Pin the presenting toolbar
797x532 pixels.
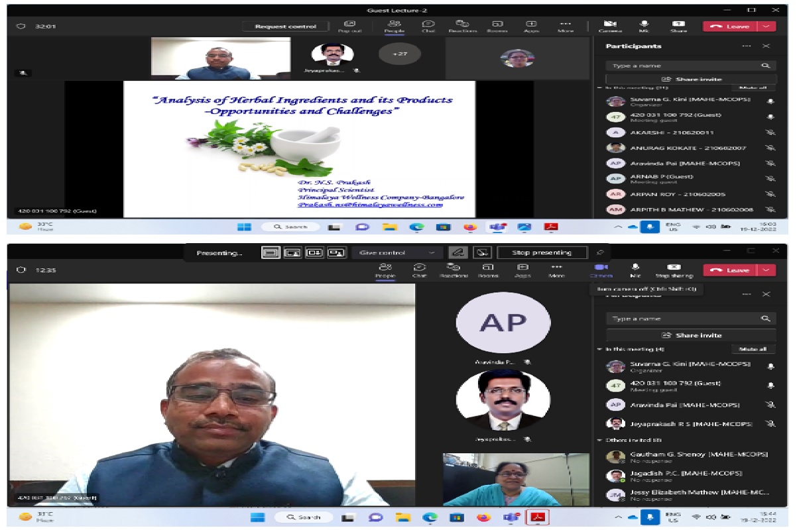600,252
